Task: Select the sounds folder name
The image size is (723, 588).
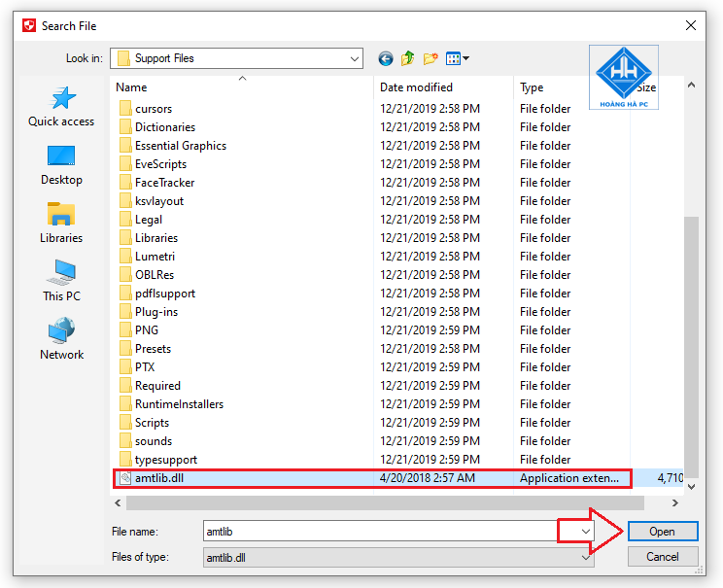Action: pyautogui.click(x=154, y=441)
